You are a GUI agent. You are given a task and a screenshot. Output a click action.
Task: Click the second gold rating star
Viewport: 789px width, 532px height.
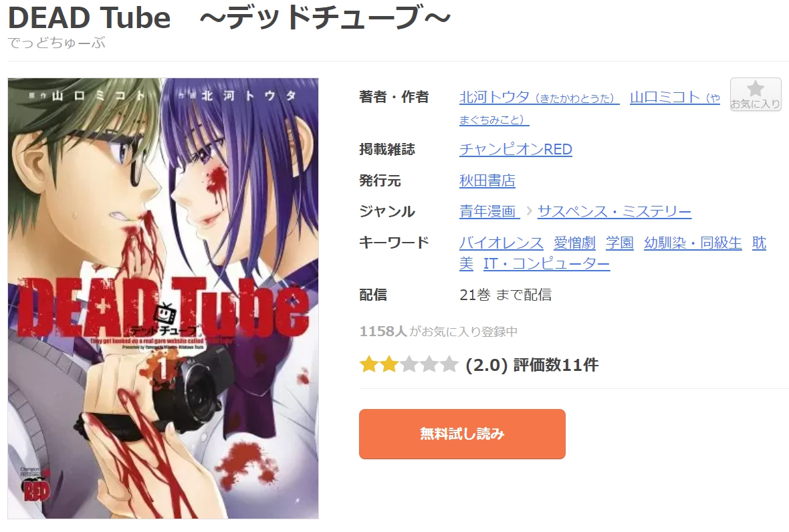[x=388, y=364]
